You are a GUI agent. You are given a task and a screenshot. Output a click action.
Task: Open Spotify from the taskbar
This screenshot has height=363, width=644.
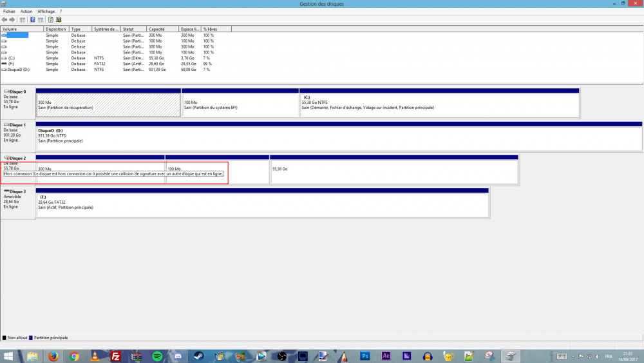(157, 357)
